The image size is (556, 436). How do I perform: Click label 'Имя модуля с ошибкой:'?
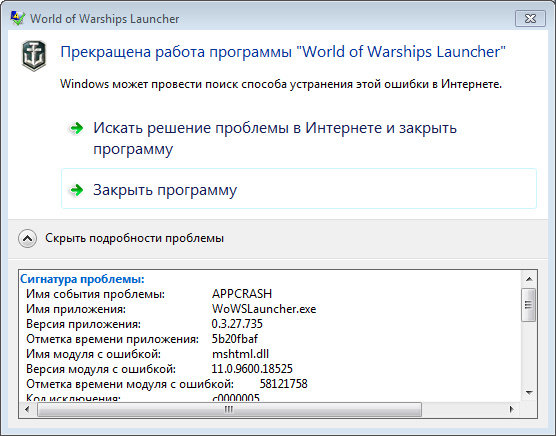point(94,354)
